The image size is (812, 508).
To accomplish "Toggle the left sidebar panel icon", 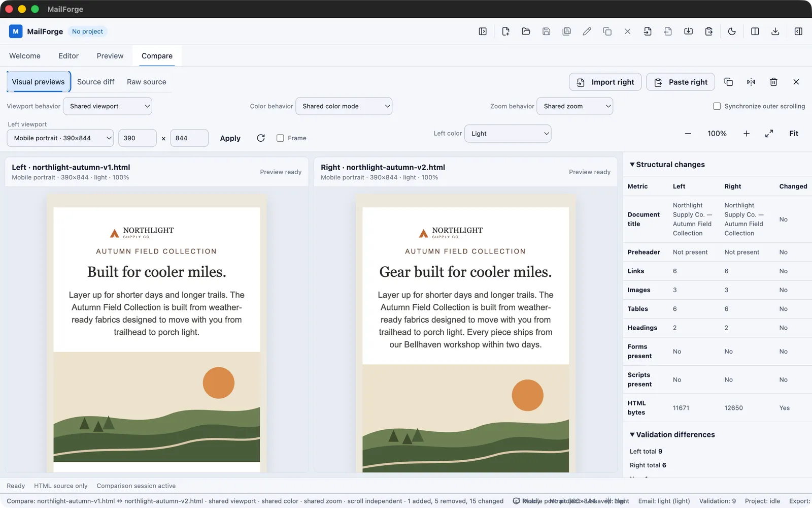I will pyautogui.click(x=483, y=31).
